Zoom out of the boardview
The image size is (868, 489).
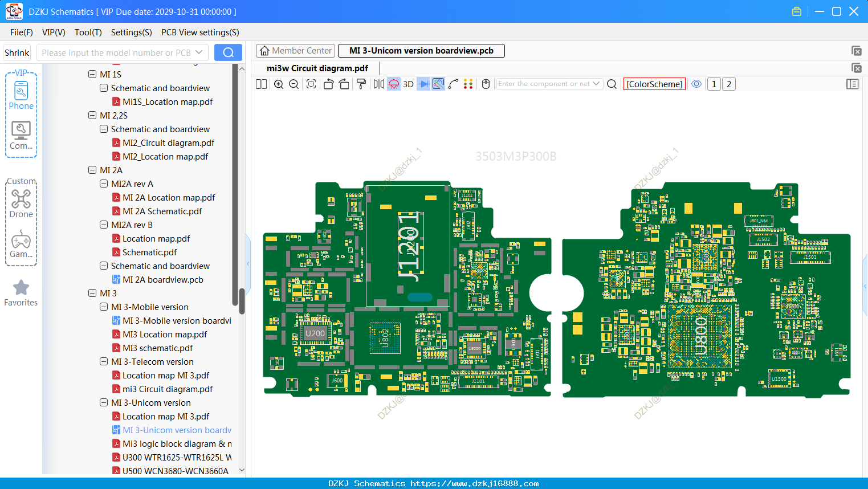click(294, 84)
